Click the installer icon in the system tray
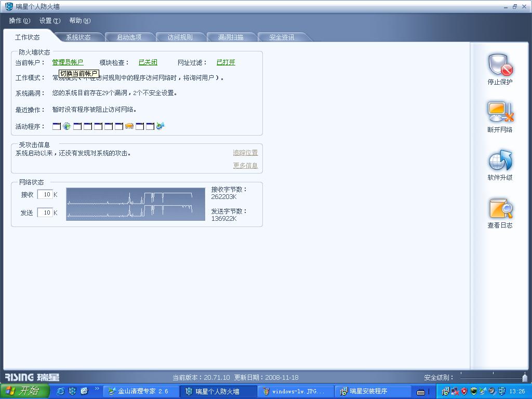532x399 pixels. coord(445,392)
